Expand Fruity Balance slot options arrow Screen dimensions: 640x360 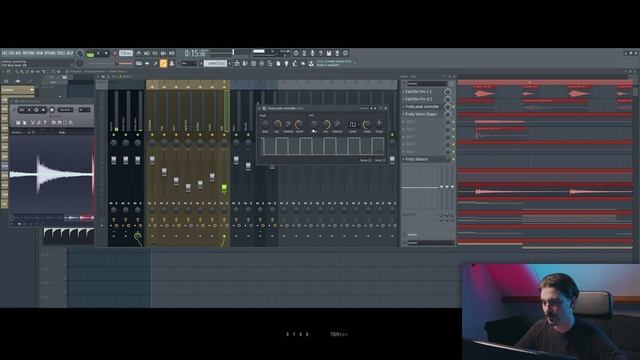pyautogui.click(x=404, y=159)
